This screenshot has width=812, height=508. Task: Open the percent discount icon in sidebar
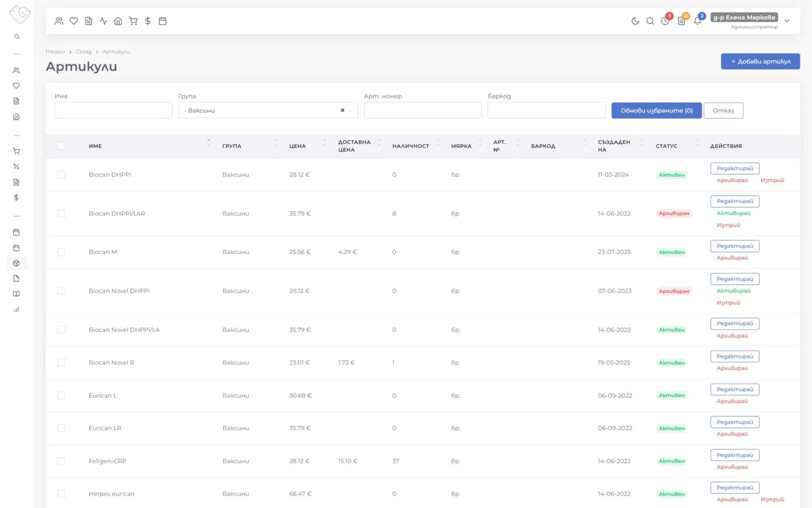[x=16, y=167]
